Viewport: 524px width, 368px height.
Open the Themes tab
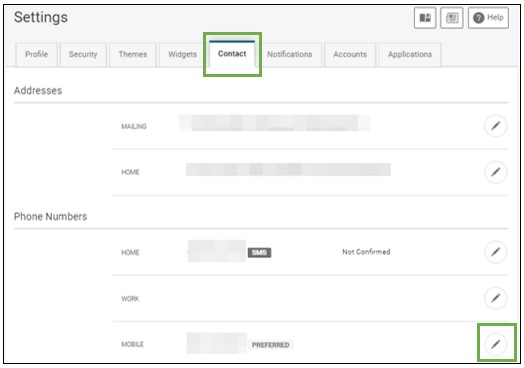click(x=133, y=54)
